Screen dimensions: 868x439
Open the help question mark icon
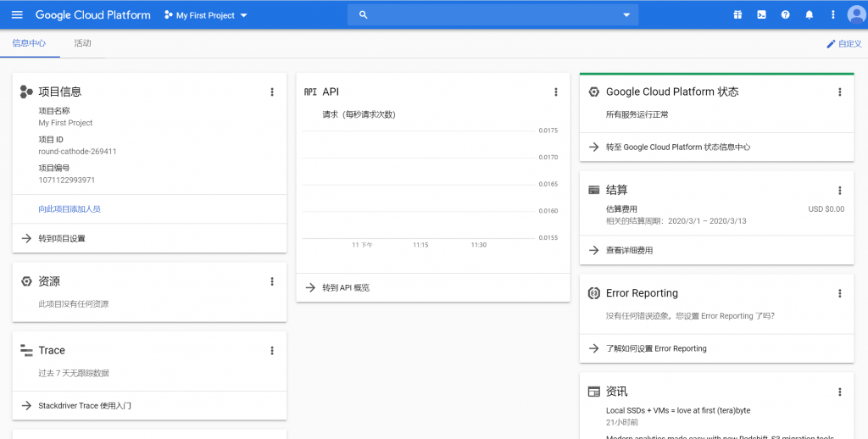(785, 14)
